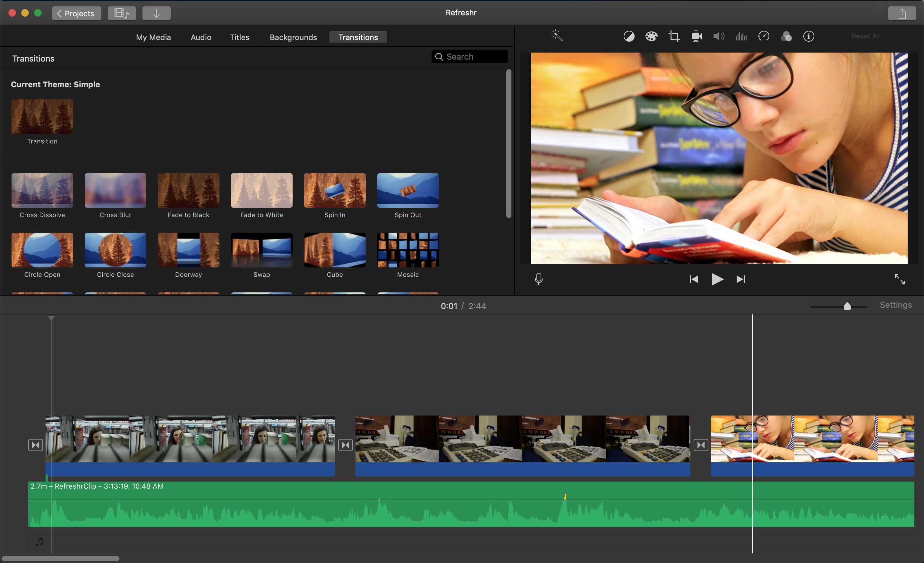
Task: Open the volume adjustment tool
Action: tap(718, 36)
